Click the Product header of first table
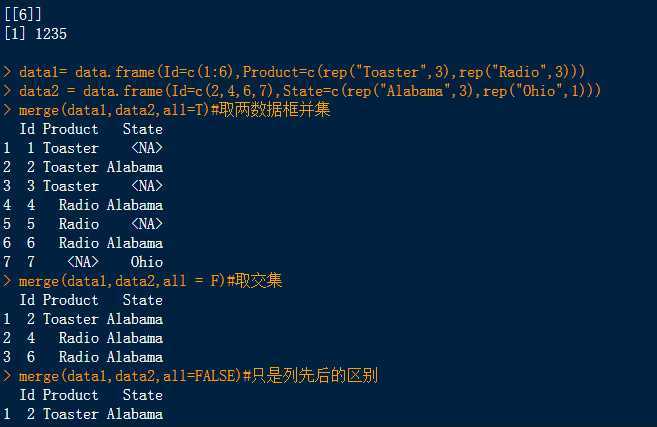Screen dimensions: 657x427 (x=70, y=129)
